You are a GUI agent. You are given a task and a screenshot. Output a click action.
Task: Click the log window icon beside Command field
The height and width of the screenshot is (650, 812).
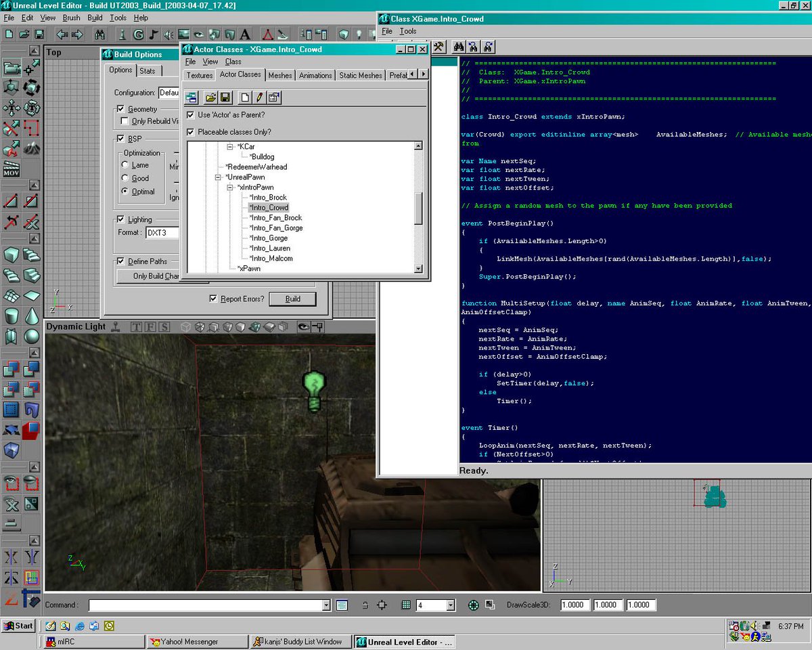pyautogui.click(x=342, y=605)
